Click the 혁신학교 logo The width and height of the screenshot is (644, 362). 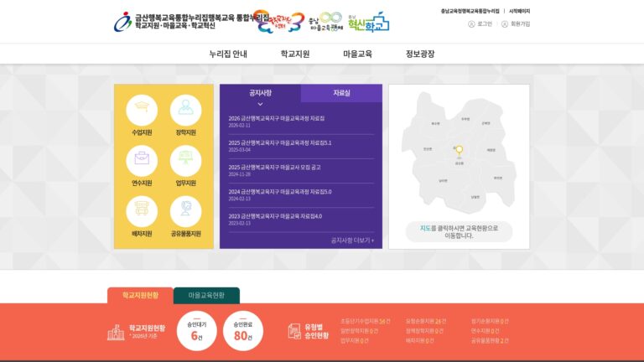[368, 22]
